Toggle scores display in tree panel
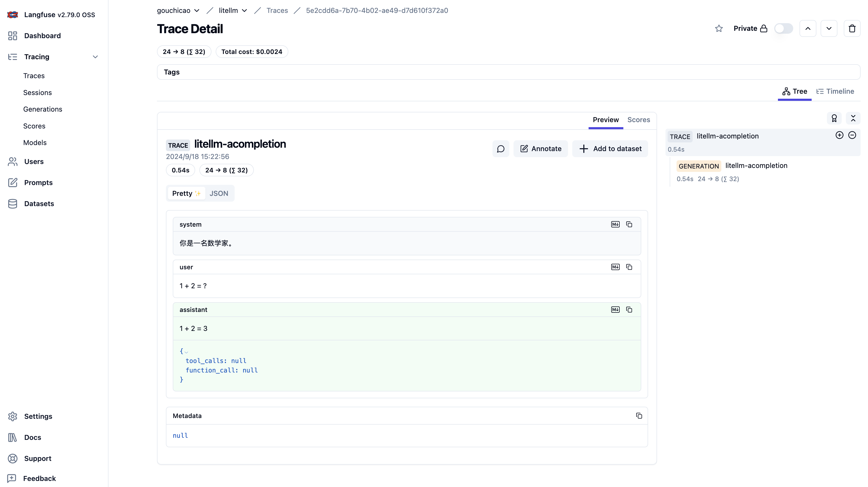Viewport: 868px width, 487px height. (834, 118)
